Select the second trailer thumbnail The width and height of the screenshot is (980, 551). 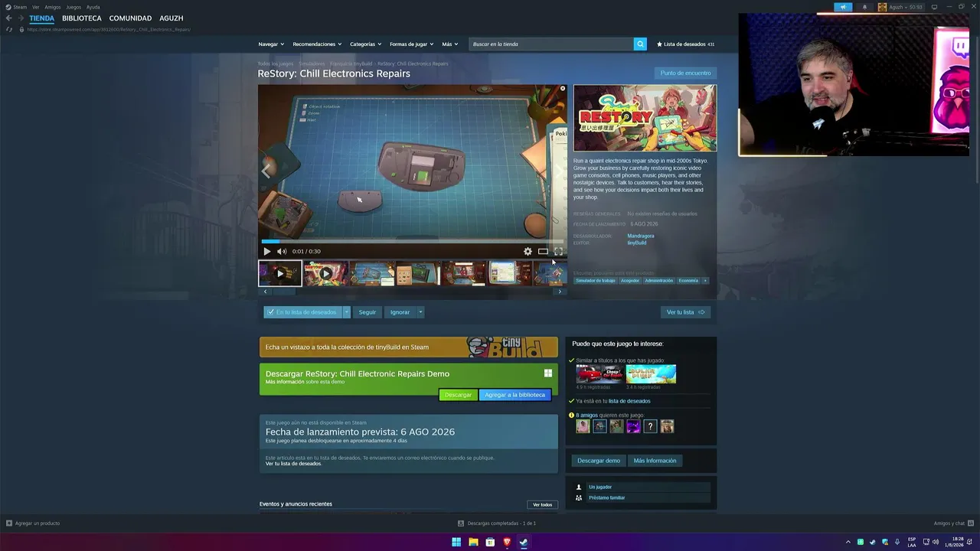(325, 273)
